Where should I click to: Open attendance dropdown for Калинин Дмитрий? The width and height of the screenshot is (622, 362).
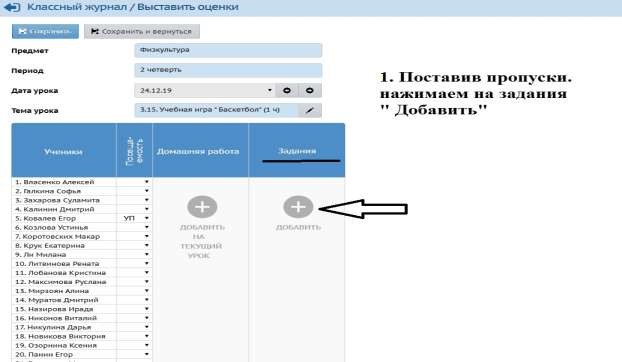[x=146, y=209]
